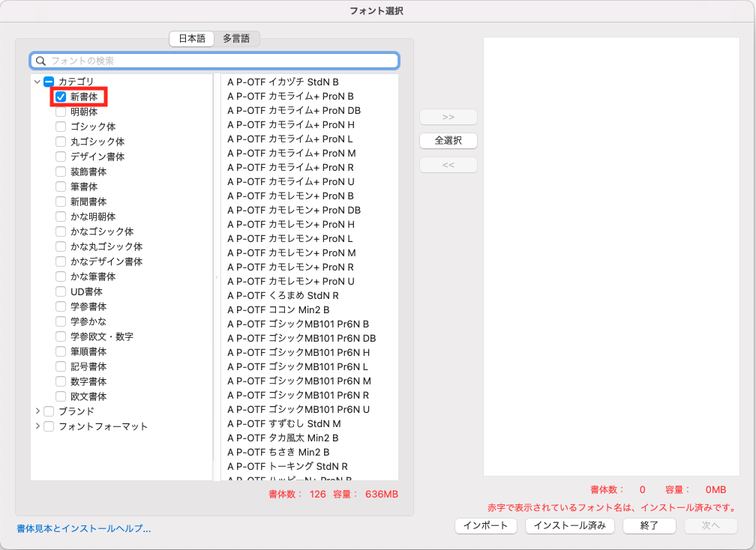The height and width of the screenshot is (550, 756).
Task: Check the ブランド checkbox
Action: tap(49, 411)
